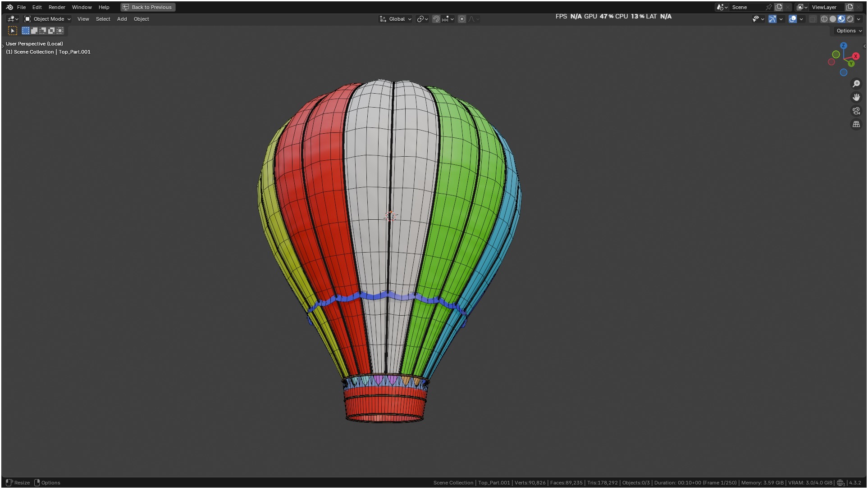Click the ViewLayer name field
The width and height of the screenshot is (868, 489).
tap(827, 7)
